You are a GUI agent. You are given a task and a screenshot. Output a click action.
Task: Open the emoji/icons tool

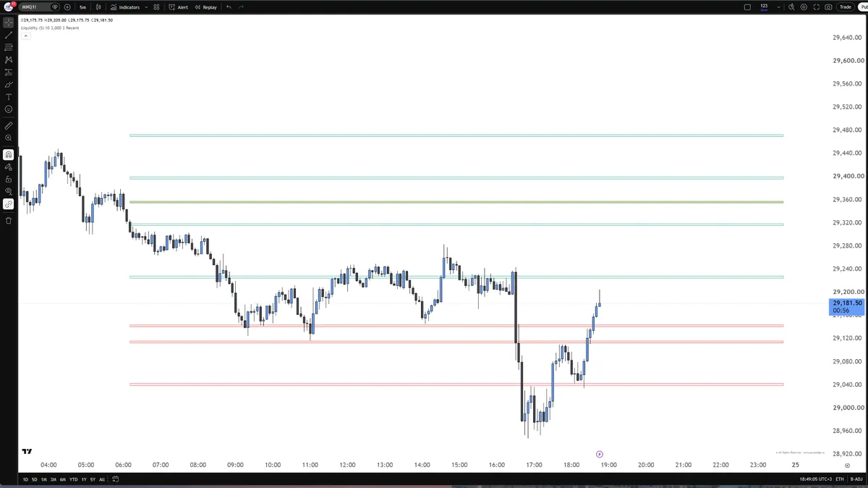point(9,109)
